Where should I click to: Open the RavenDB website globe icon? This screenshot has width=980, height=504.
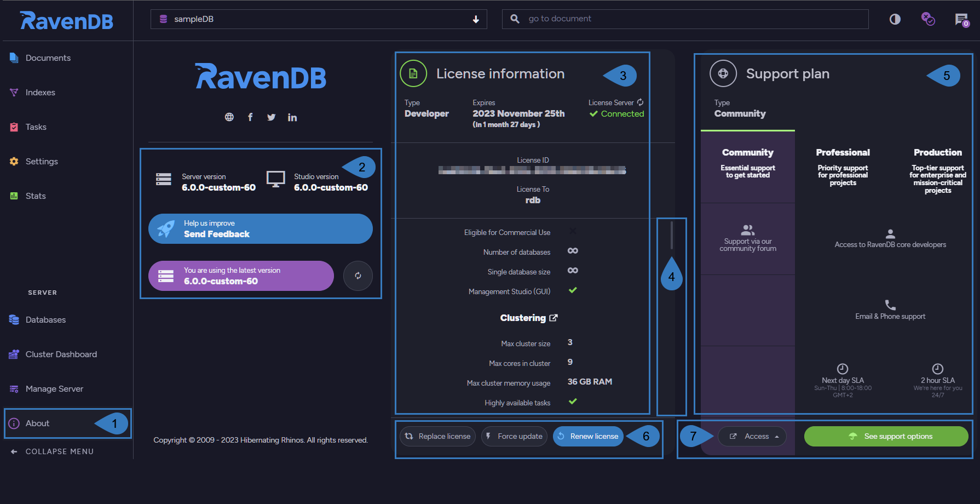[229, 117]
